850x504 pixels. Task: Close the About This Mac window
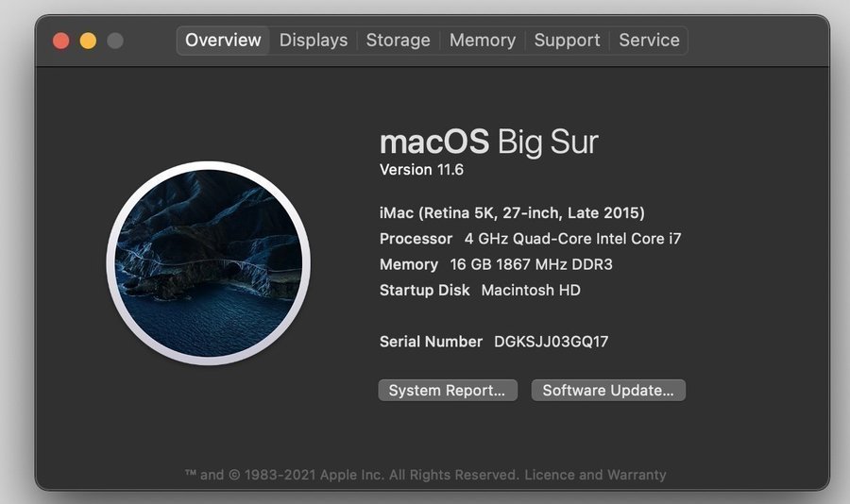61,41
